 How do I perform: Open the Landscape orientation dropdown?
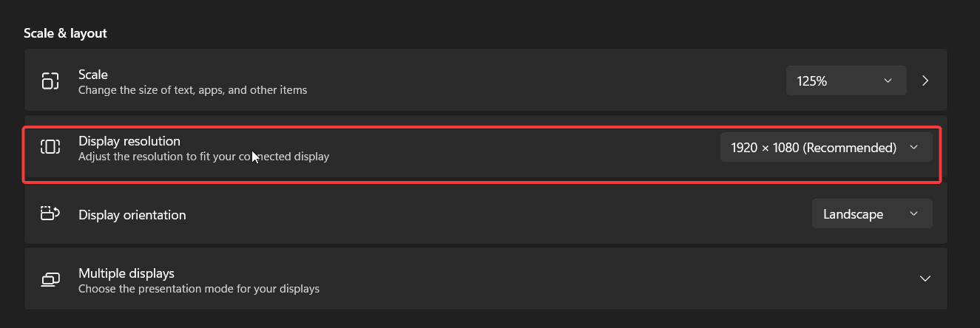[x=872, y=213]
